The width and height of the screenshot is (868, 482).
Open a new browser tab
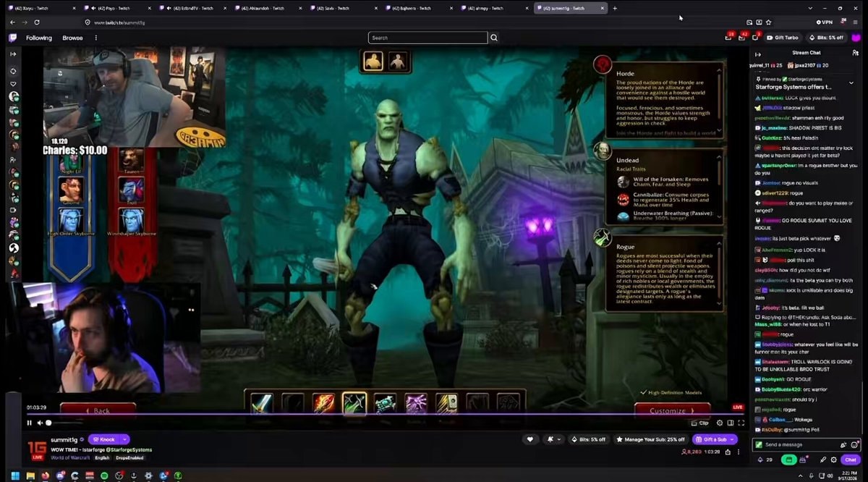coord(615,8)
